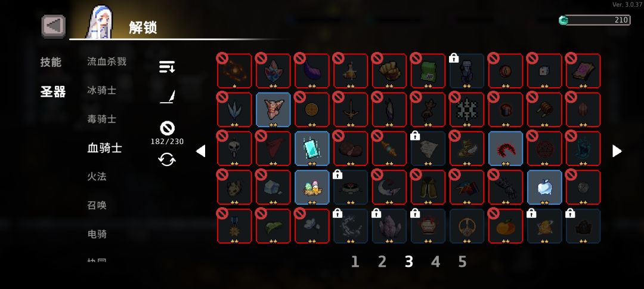Jump to page 5
The image size is (644, 289).
point(463,262)
